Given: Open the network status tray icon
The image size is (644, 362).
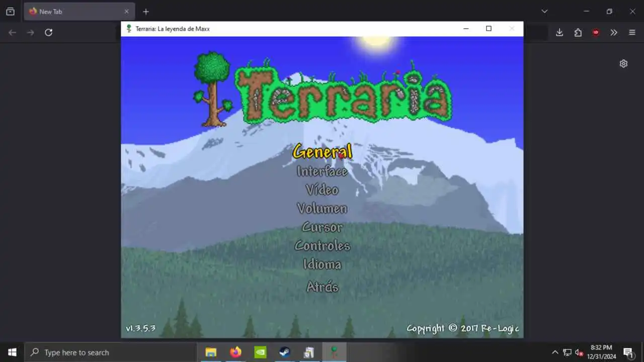Looking at the screenshot, I should (x=567, y=352).
